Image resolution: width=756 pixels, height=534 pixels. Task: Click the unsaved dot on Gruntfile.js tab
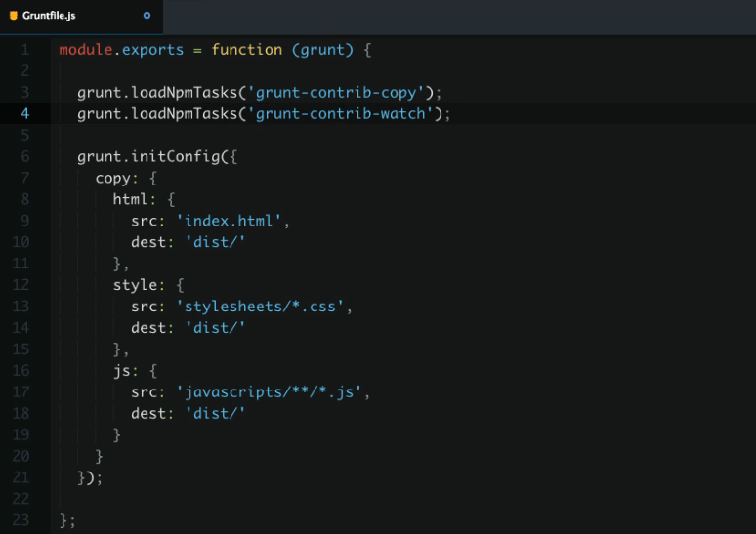coord(147,16)
